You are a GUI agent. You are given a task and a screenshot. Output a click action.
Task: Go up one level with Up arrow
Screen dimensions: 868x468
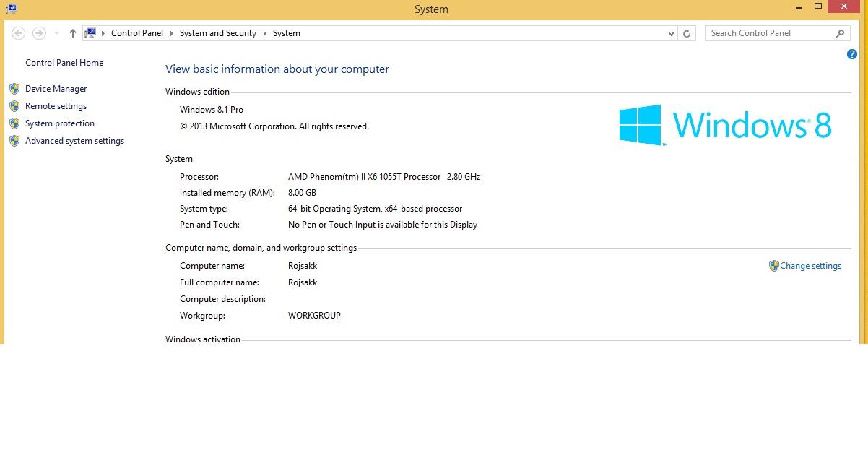coord(73,33)
